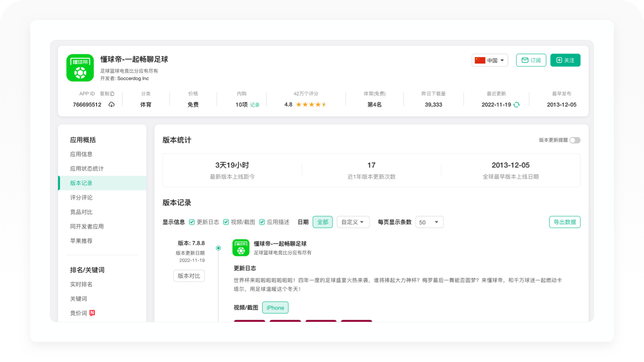Click the 排名/关键词 section heading

point(88,270)
